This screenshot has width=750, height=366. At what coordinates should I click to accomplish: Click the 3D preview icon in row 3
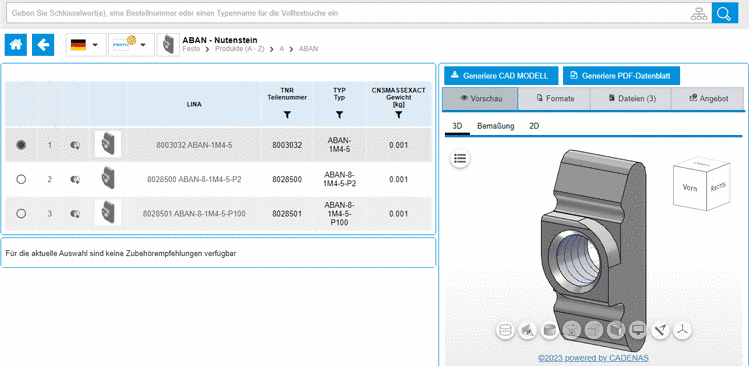[75, 214]
